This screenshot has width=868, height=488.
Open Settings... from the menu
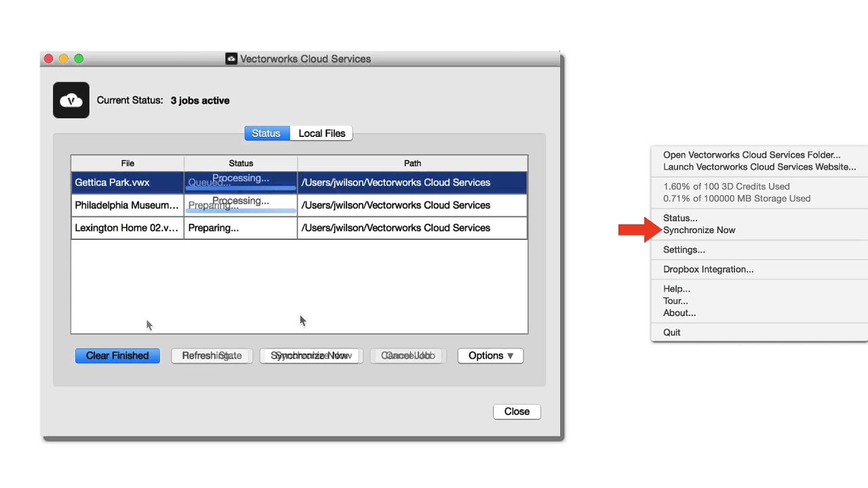click(x=684, y=250)
